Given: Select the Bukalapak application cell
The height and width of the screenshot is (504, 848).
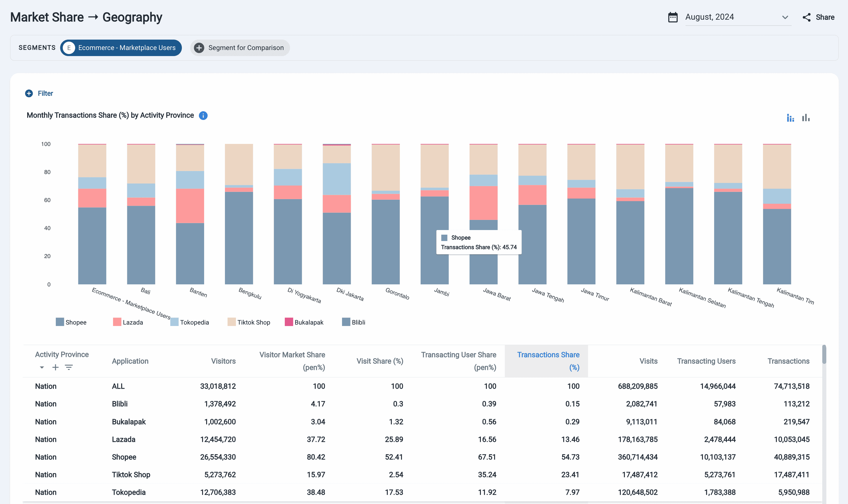Looking at the screenshot, I should tap(129, 421).
